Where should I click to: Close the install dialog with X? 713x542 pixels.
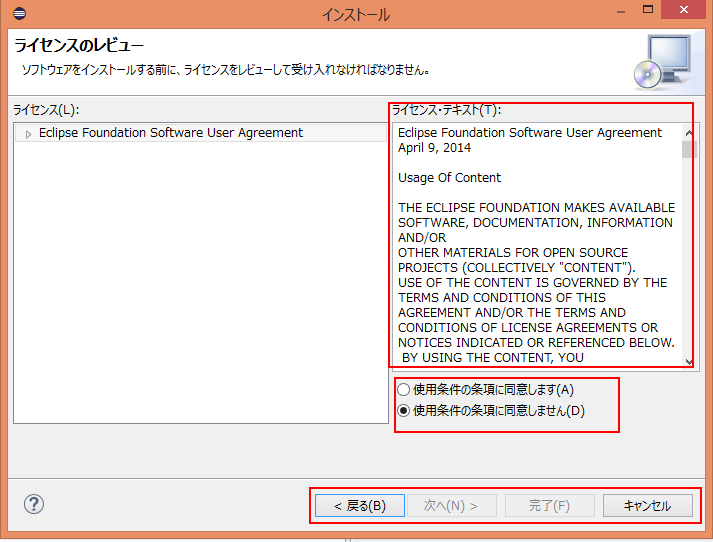683,10
